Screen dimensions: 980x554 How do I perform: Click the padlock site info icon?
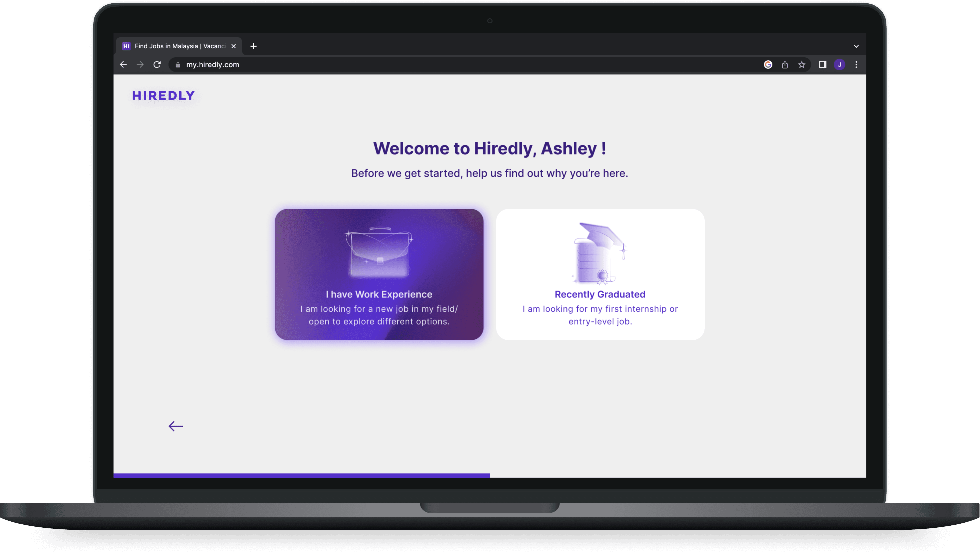click(178, 65)
